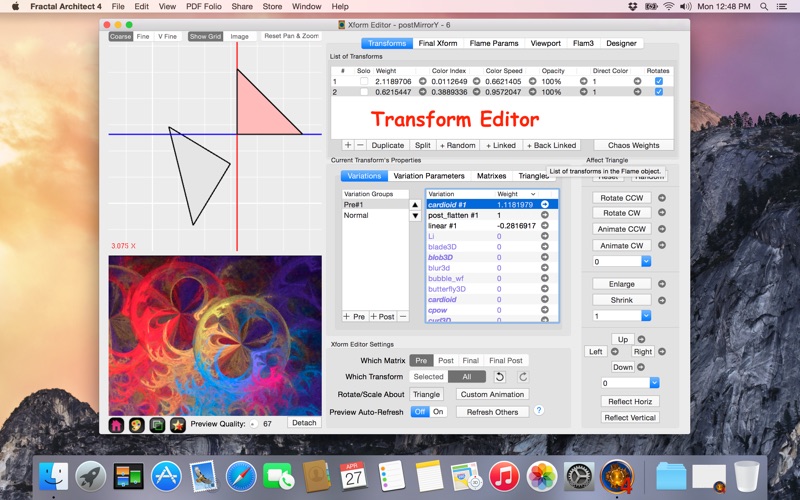
Task: Click Chaos Weights button
Action: coord(634,145)
